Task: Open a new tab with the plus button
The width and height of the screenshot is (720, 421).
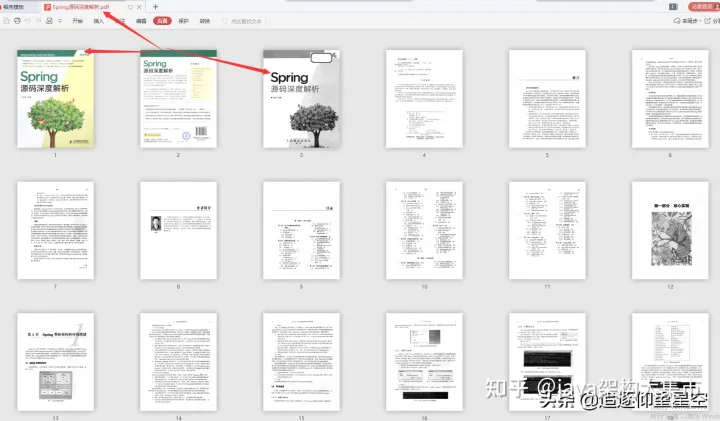Action: (x=155, y=7)
